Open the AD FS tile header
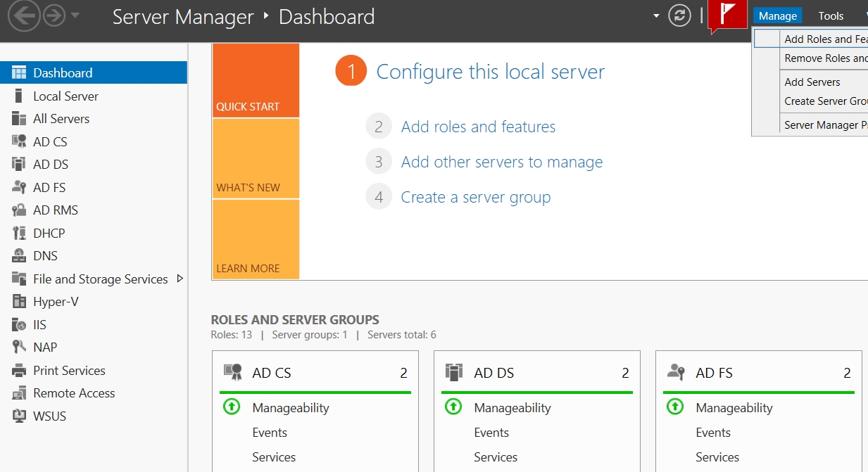This screenshot has width=868, height=472. click(x=759, y=373)
